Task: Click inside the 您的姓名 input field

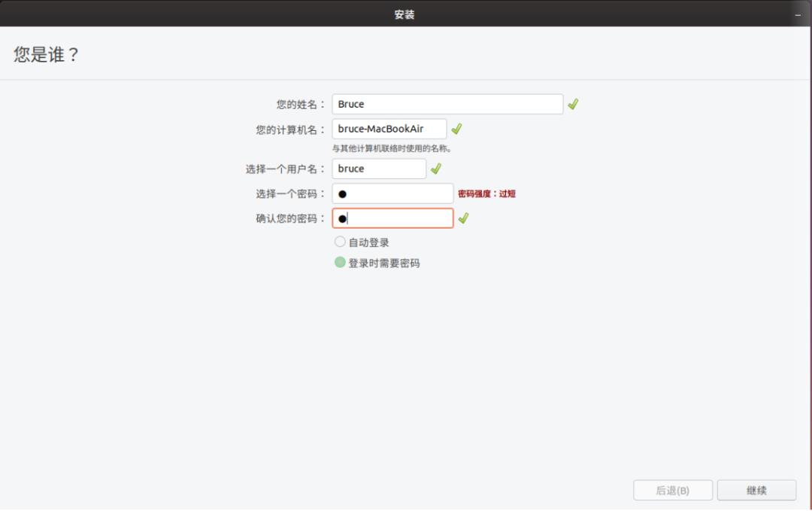Action: click(x=447, y=104)
